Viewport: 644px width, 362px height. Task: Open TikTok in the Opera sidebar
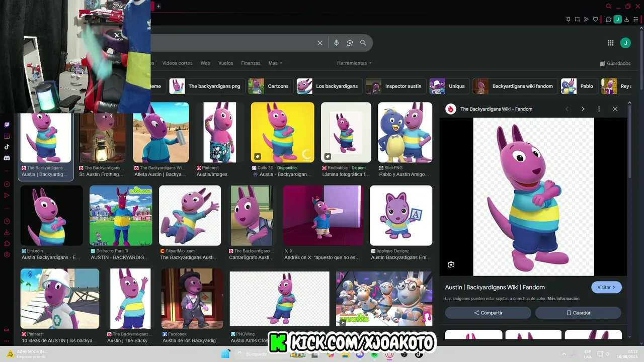pos(7,147)
